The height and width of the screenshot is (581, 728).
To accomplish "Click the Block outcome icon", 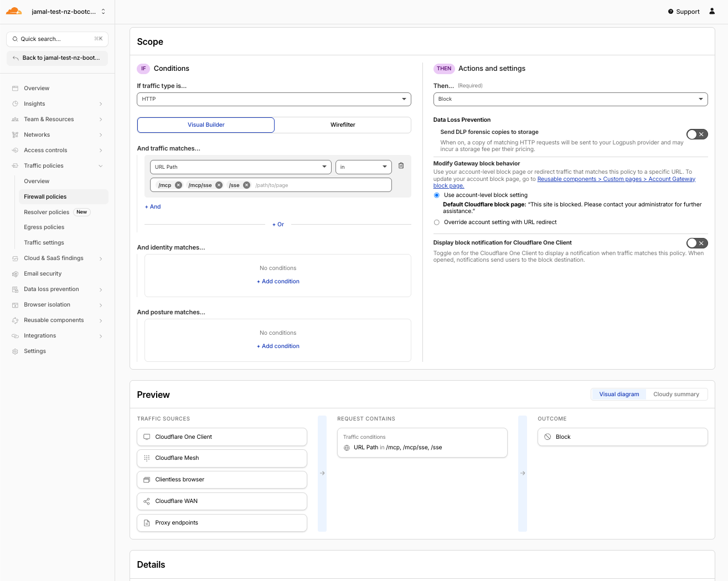I will point(548,437).
